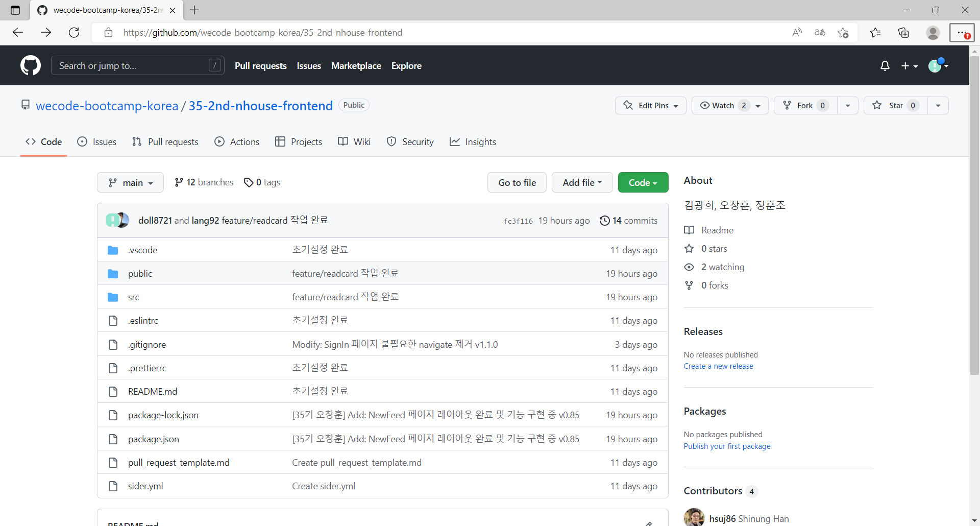Activate Read aloud in the browser toolbar
This screenshot has height=526, width=980.
click(797, 32)
